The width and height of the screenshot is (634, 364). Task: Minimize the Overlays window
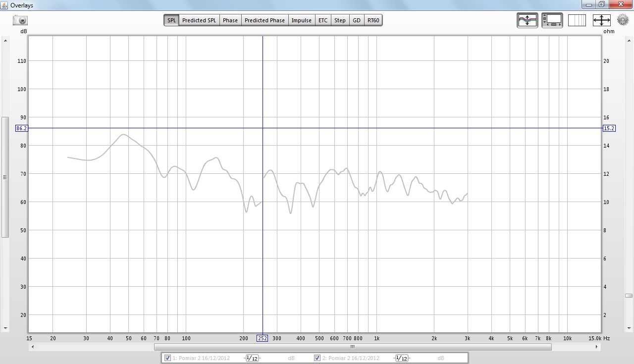589,4
